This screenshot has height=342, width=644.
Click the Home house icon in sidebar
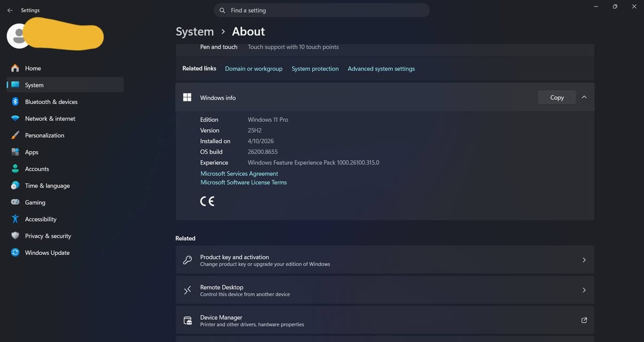pos(15,68)
